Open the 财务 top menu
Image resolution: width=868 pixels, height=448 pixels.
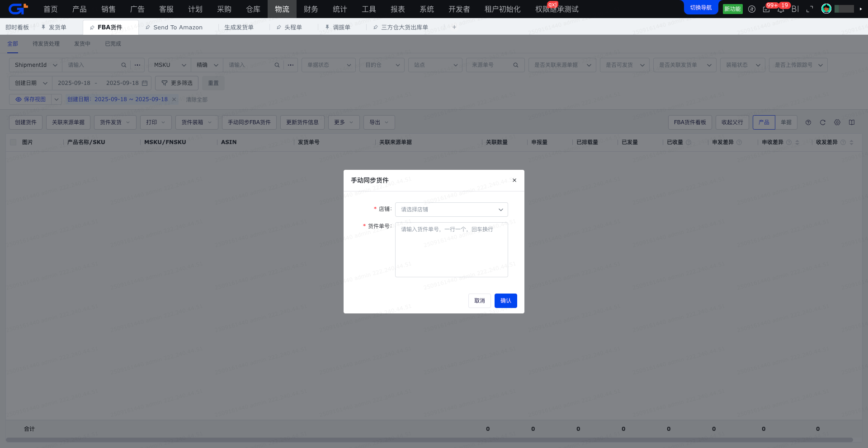[x=311, y=9]
